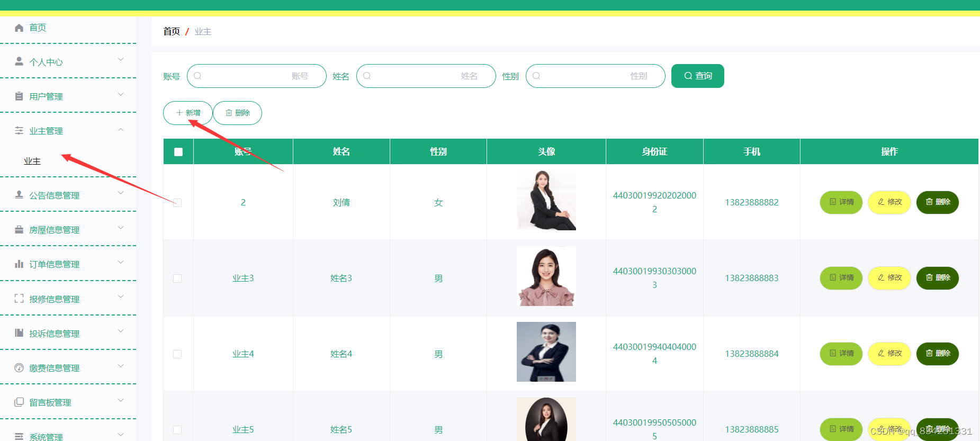Click the bar chart icon beside 订单信息管理
The width and height of the screenshot is (980, 441).
(19, 264)
